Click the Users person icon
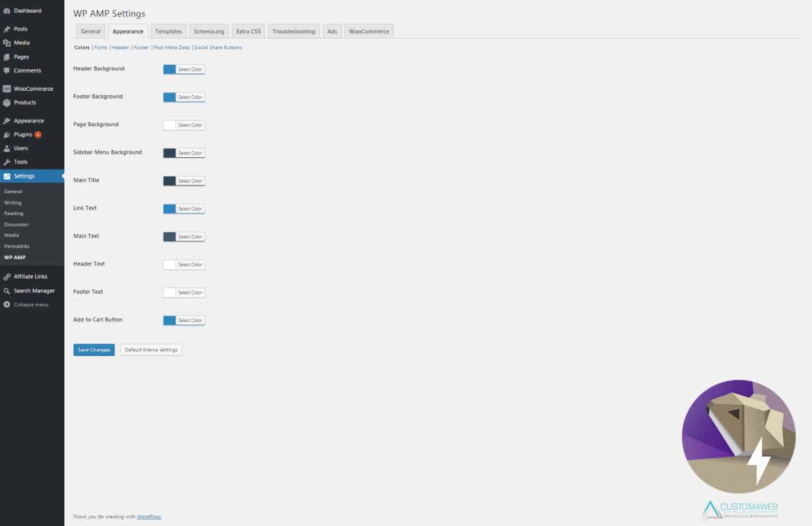Screen dimensions: 812x526 [x=7, y=148]
